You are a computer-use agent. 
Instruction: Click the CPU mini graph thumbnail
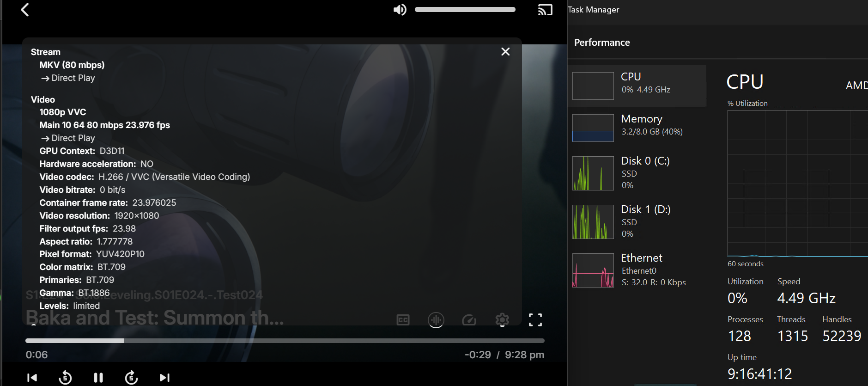pos(593,86)
